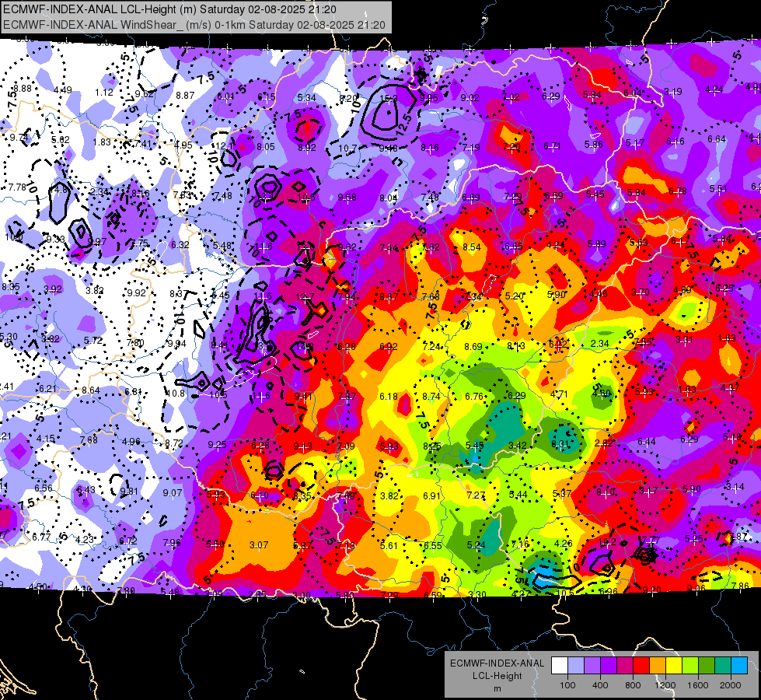Click the wind shear value 7.24
This screenshot has width=761, height=700.
(x=431, y=347)
